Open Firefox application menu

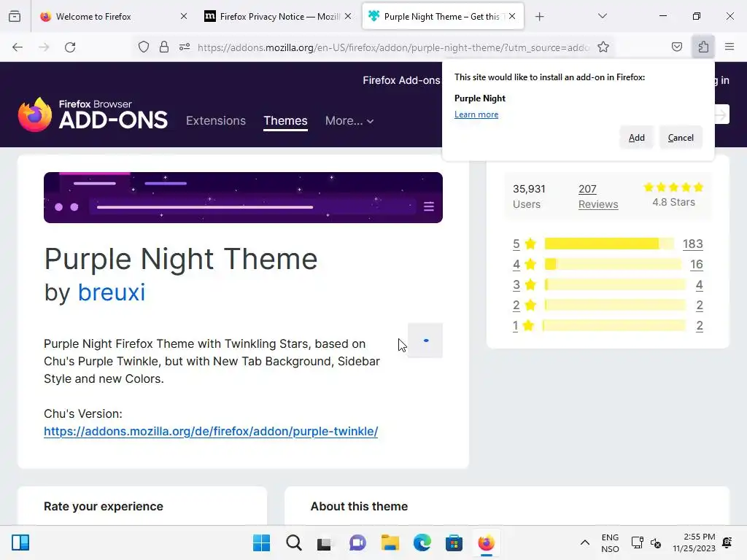click(x=729, y=47)
